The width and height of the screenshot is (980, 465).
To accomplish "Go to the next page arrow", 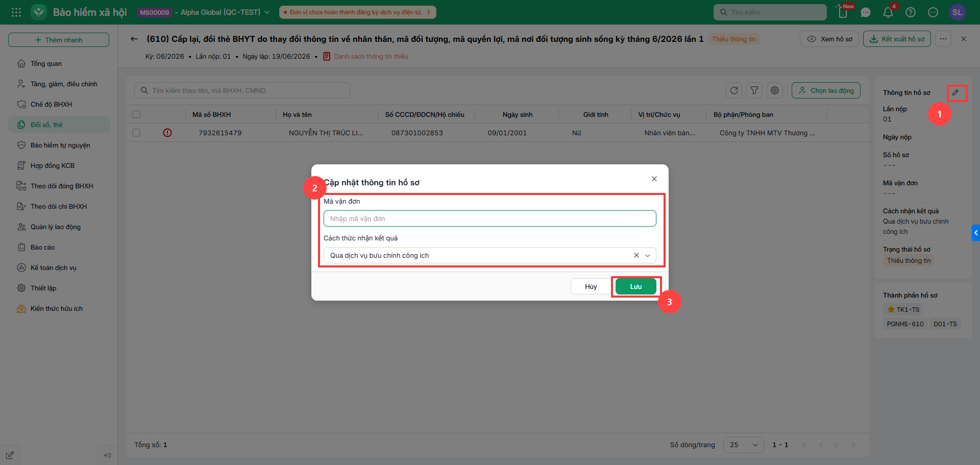I will click(837, 445).
